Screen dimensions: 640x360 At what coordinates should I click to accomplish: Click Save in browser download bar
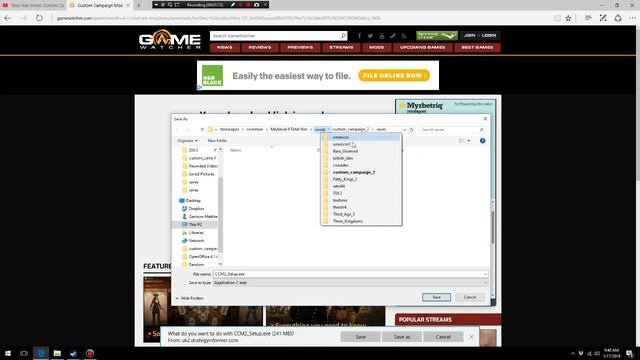pos(360,337)
